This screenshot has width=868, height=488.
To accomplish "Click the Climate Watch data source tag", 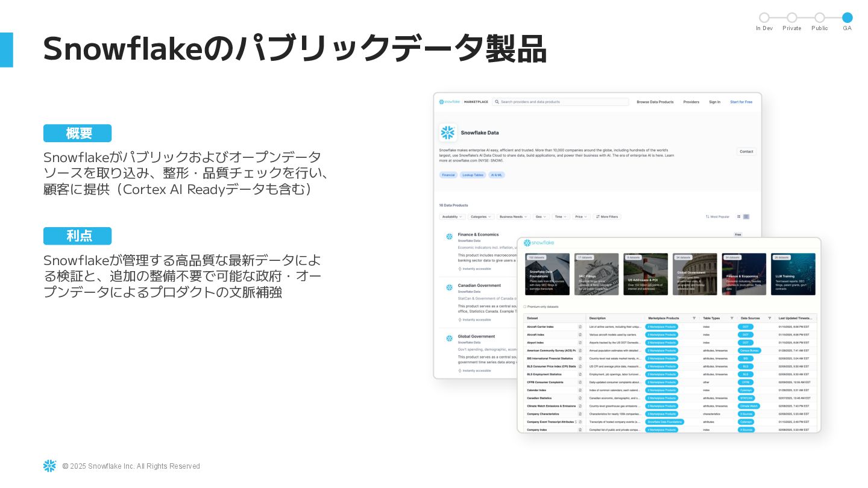I will point(749,406).
